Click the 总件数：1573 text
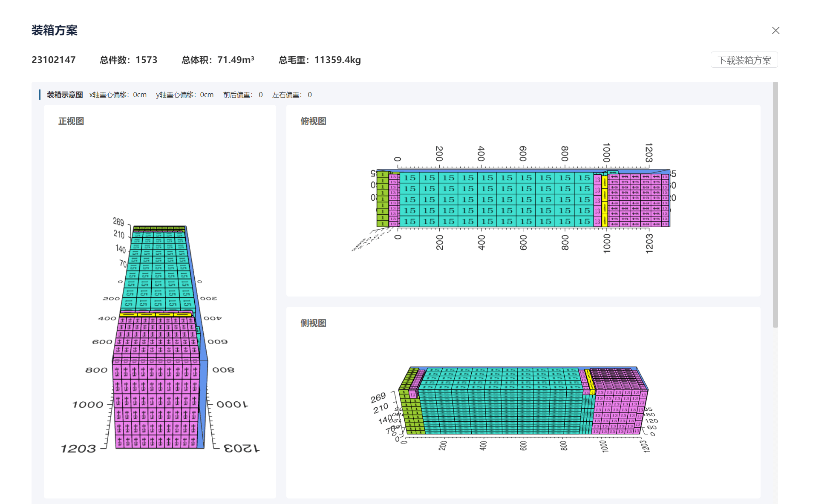Viewport: 813px width, 504px height. click(x=129, y=60)
